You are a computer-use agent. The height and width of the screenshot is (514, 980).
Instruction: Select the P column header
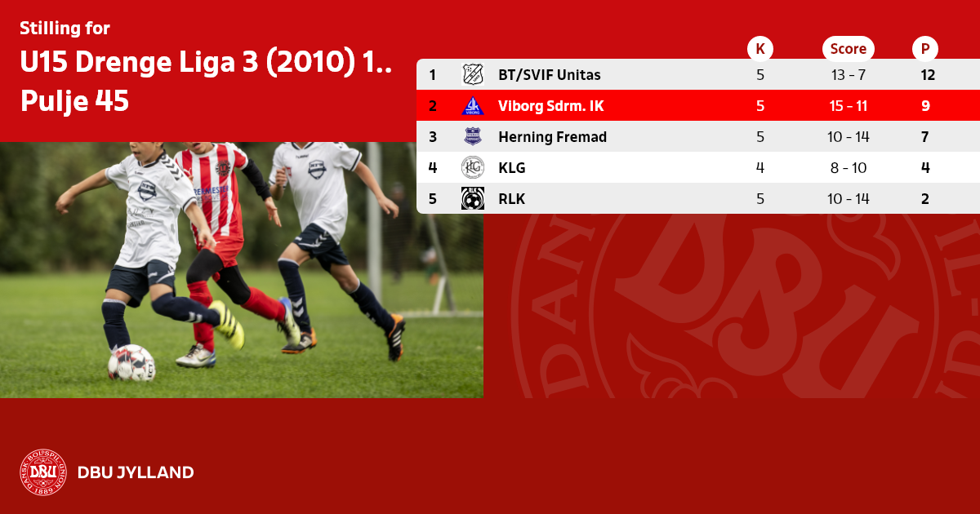925,49
